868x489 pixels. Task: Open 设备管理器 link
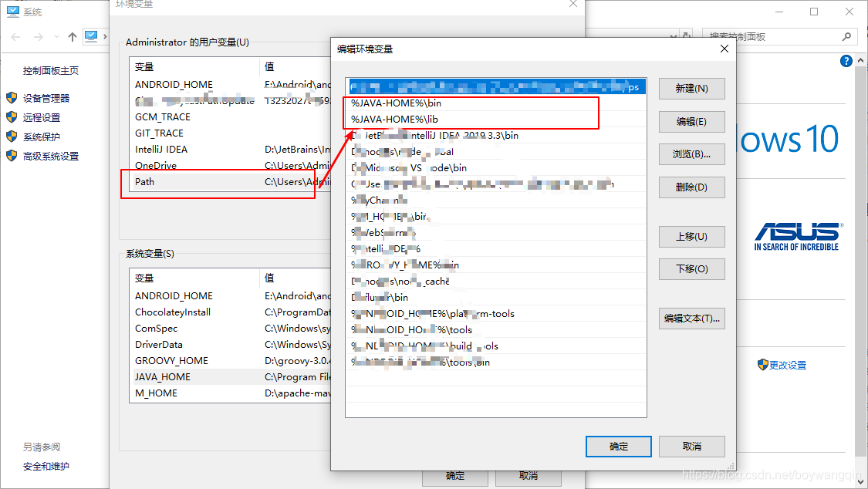[46, 98]
